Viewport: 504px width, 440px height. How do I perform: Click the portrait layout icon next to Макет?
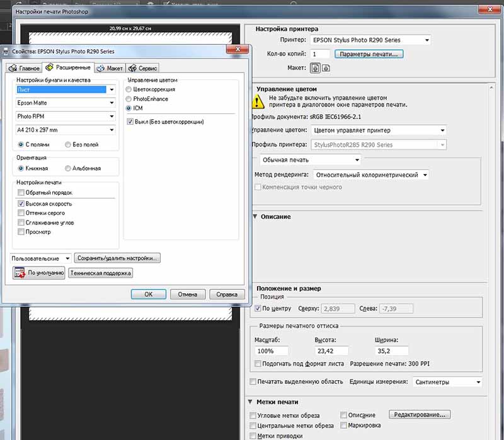coord(316,68)
